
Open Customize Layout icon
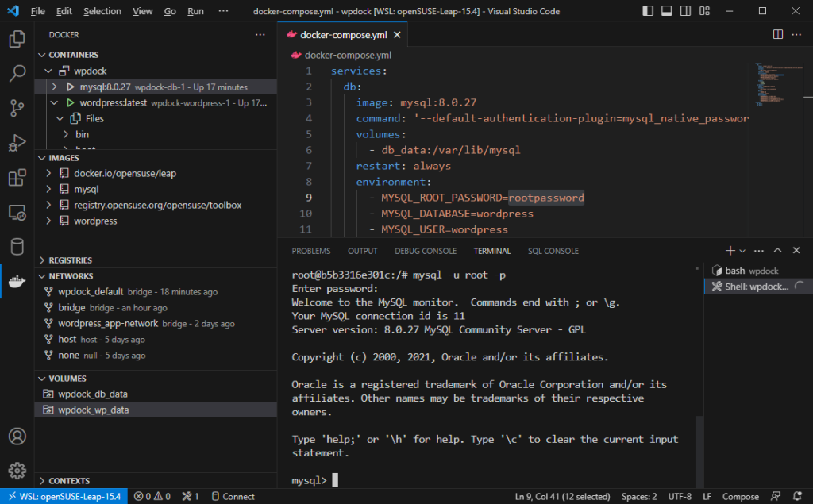(704, 11)
